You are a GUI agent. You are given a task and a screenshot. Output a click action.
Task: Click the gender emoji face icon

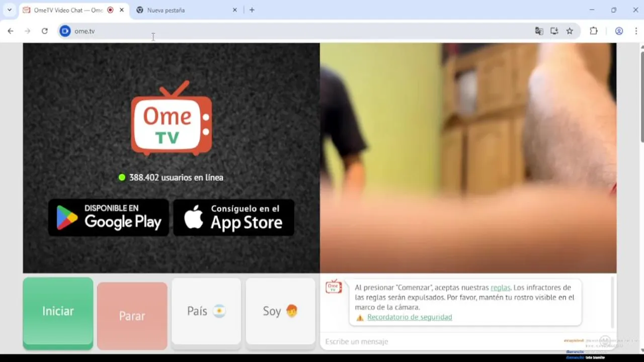coord(292,311)
